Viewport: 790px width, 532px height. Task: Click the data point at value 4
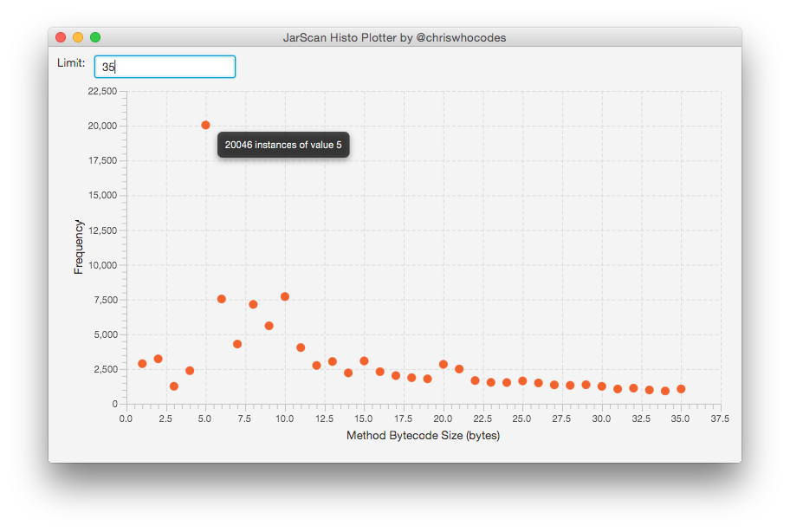[x=190, y=371]
